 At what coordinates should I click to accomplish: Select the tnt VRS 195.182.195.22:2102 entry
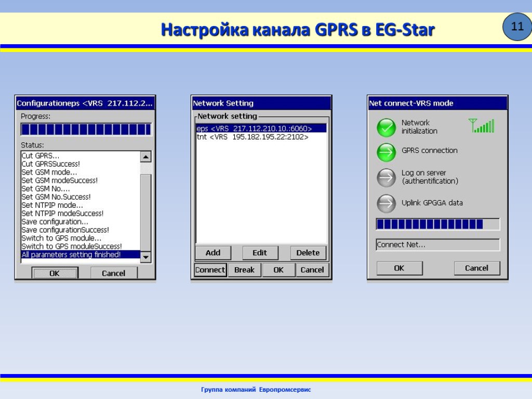click(x=261, y=137)
